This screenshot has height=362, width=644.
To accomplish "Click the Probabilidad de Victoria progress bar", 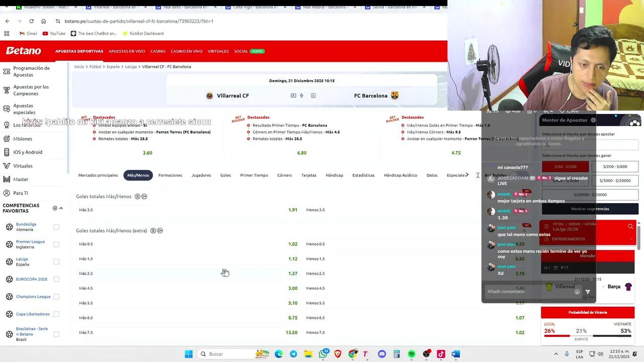I will (588, 336).
